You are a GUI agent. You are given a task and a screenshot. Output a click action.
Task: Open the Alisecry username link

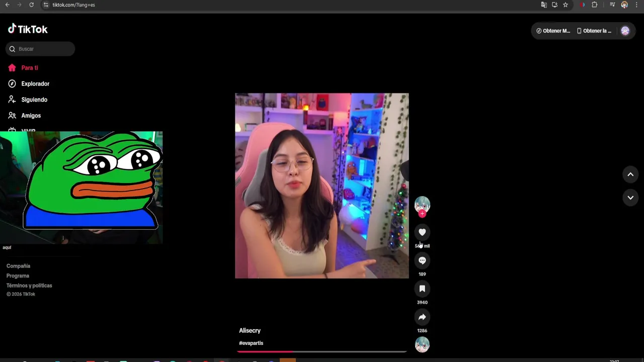pos(250,330)
